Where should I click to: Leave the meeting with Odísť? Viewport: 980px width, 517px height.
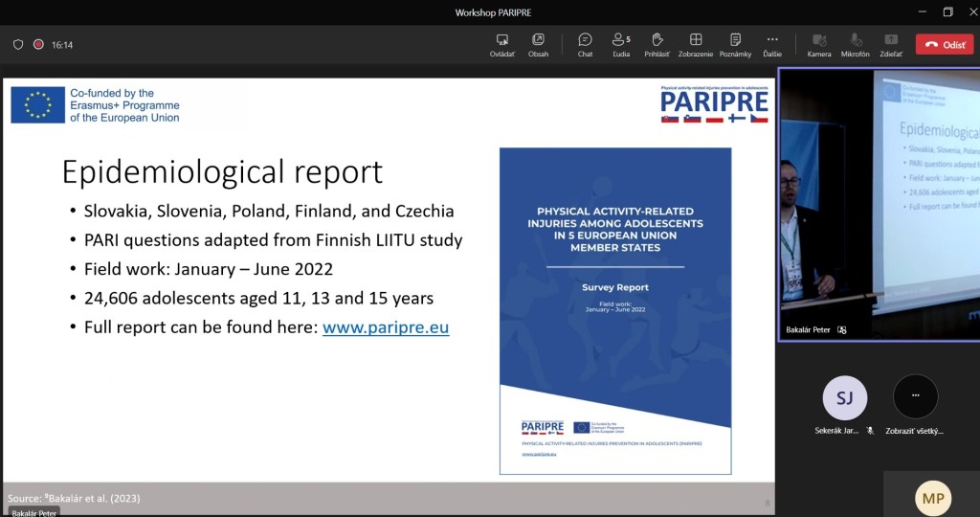pos(944,44)
